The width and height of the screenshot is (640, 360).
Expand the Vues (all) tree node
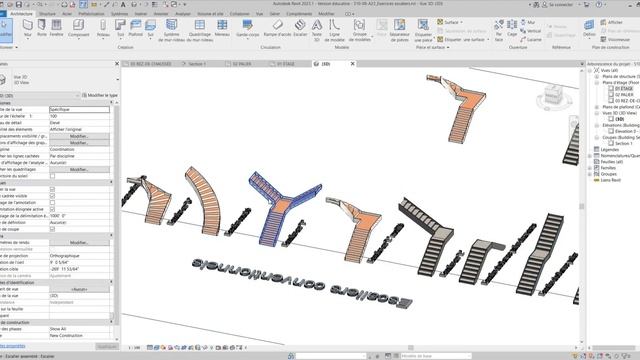pyautogui.click(x=590, y=71)
